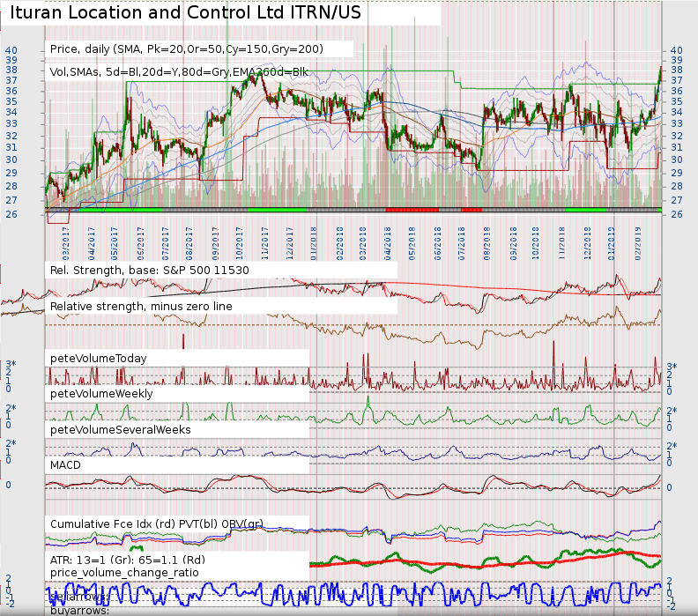Image resolution: width=698 pixels, height=616 pixels.
Task: Click the green trend bar segment near 12/2017
Action: click(x=277, y=209)
